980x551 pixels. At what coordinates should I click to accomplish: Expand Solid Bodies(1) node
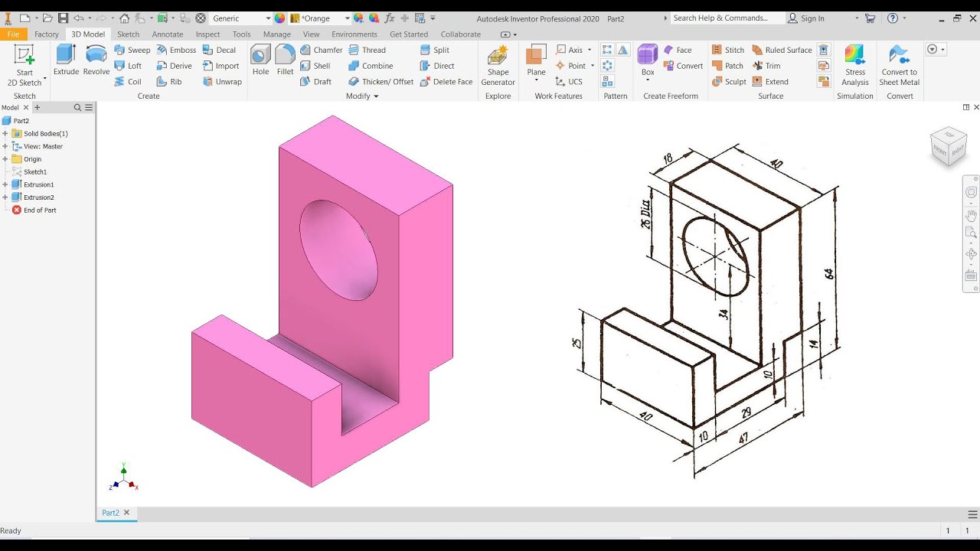[x=5, y=134]
